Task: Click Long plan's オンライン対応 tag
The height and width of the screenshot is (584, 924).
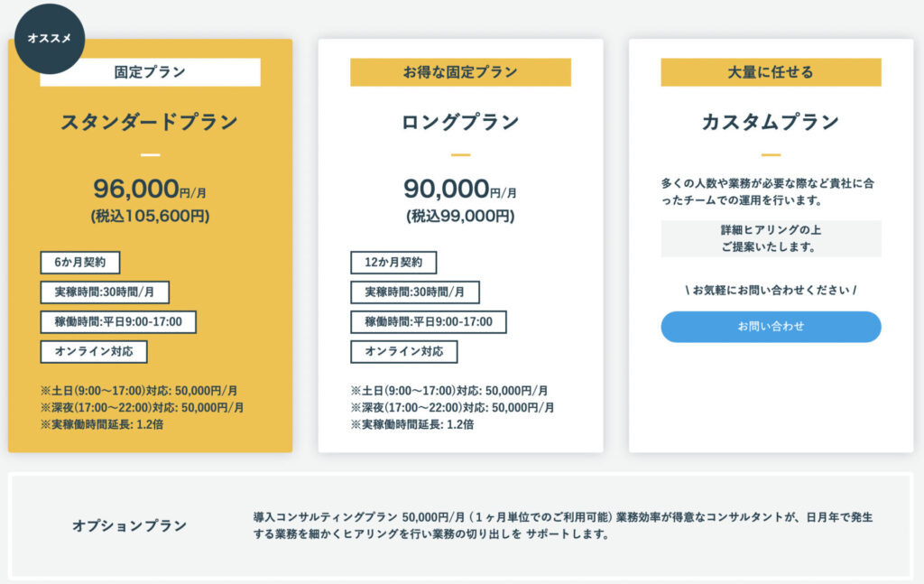Action: (403, 351)
